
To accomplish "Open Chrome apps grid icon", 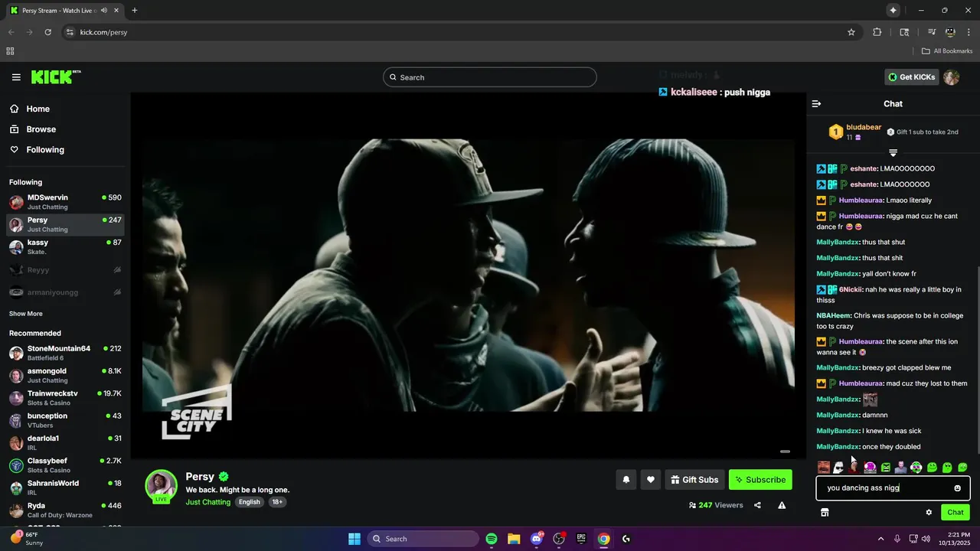I will click(x=10, y=51).
